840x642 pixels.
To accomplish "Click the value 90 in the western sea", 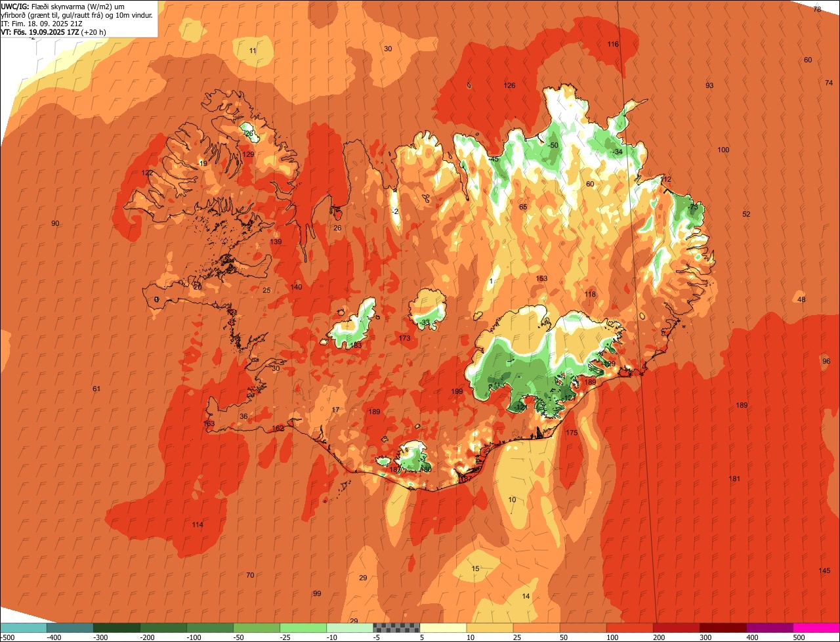I will point(55,224).
